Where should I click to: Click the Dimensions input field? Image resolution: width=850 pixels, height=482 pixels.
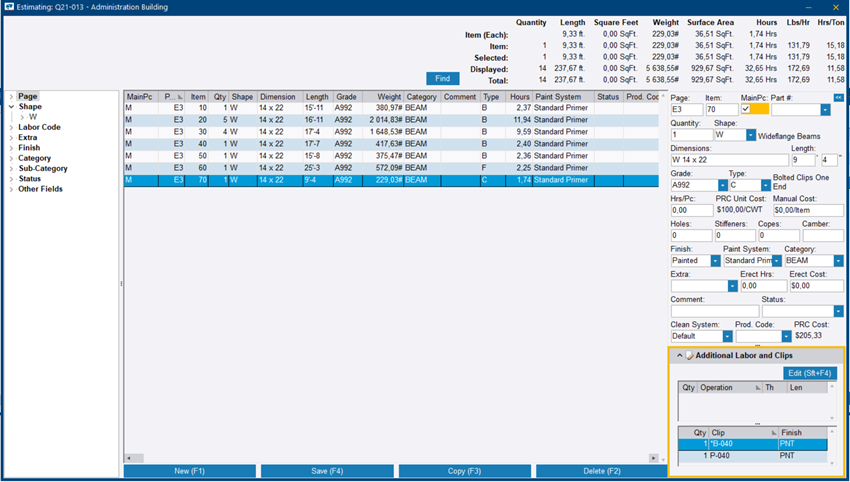pos(729,160)
